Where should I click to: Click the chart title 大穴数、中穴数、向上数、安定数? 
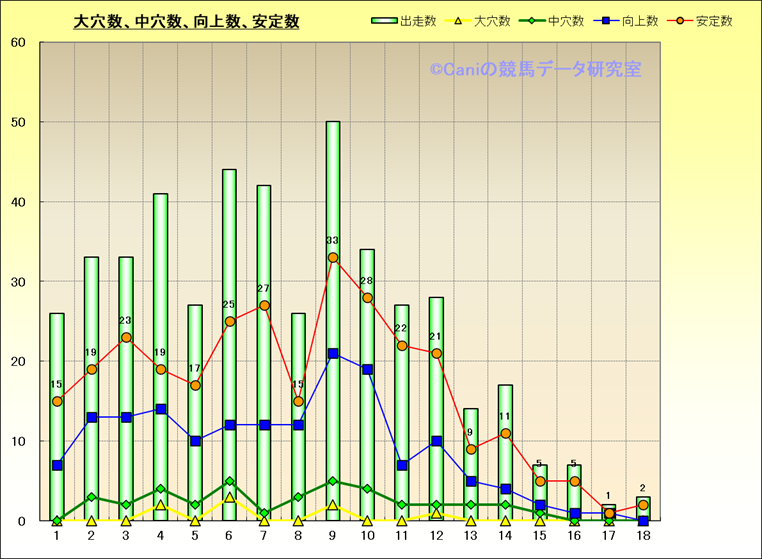(187, 21)
